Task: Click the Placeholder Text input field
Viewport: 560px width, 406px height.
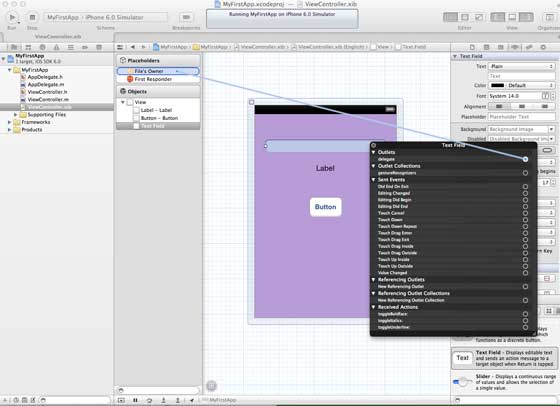Action: (521, 117)
